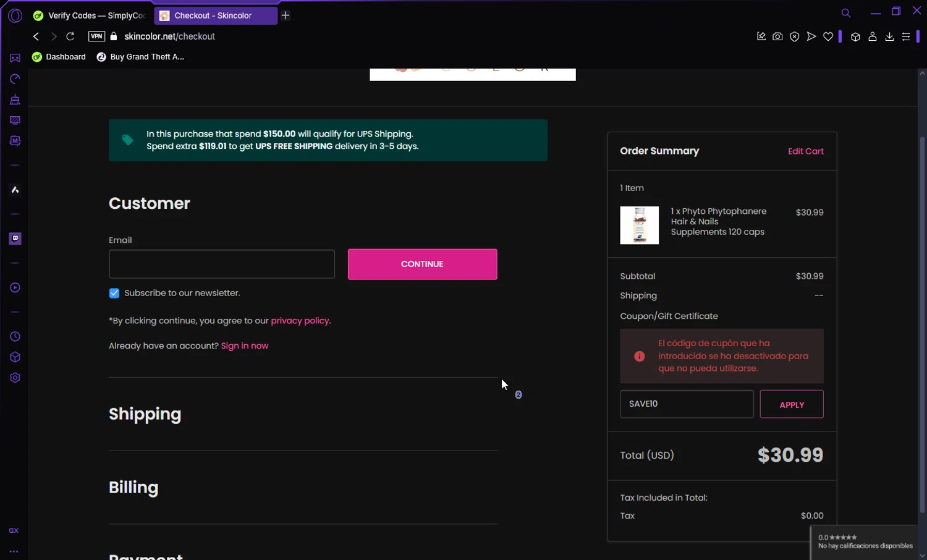927x560 pixels.
Task: Open GX Mods chip icon in sidebar
Action: 15,141
